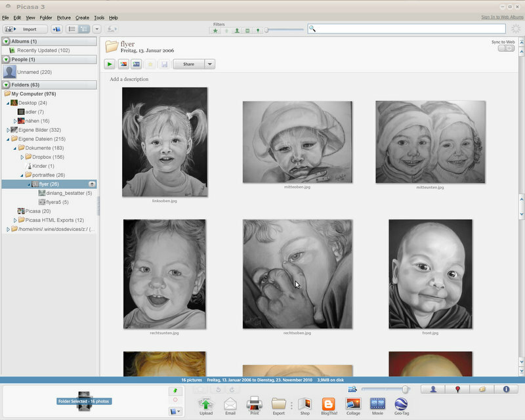525x420 pixels.
Task: Filter to show starred photos only
Action: [215, 30]
